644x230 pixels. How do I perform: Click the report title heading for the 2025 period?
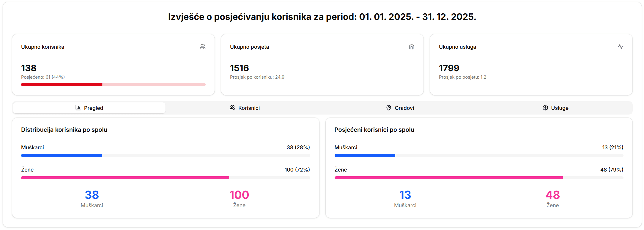pyautogui.click(x=322, y=17)
